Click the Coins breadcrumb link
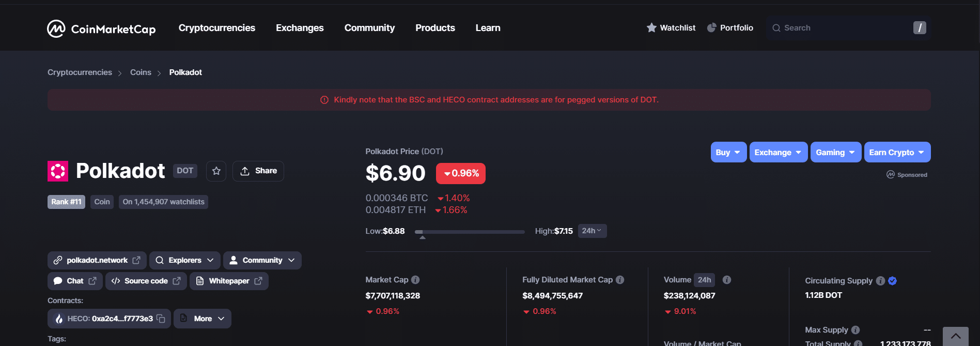 (141, 72)
